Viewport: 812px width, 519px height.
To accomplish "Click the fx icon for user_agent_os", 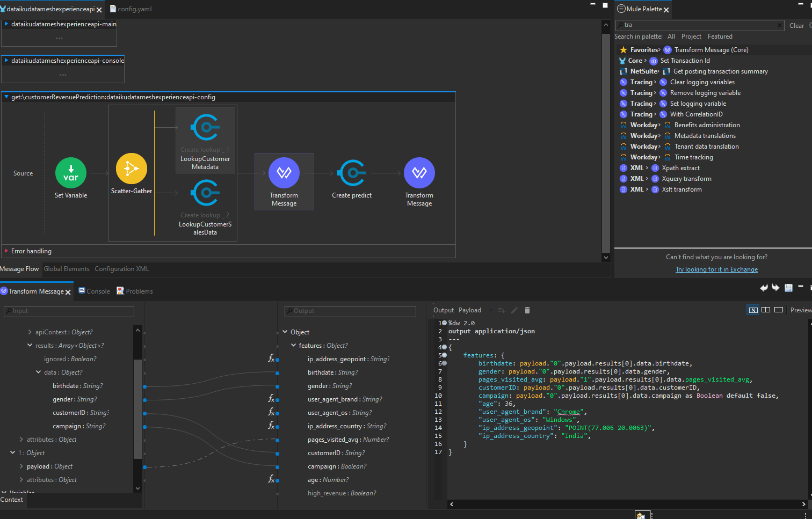I will point(271,412).
